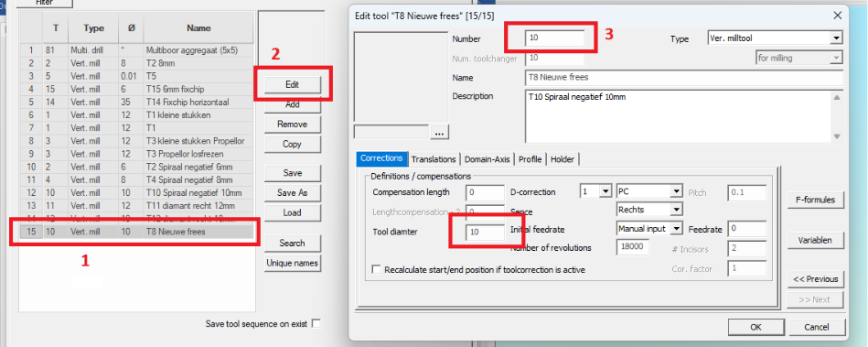Open the Domain-Axis tab
The image size is (868, 347).
pos(488,159)
